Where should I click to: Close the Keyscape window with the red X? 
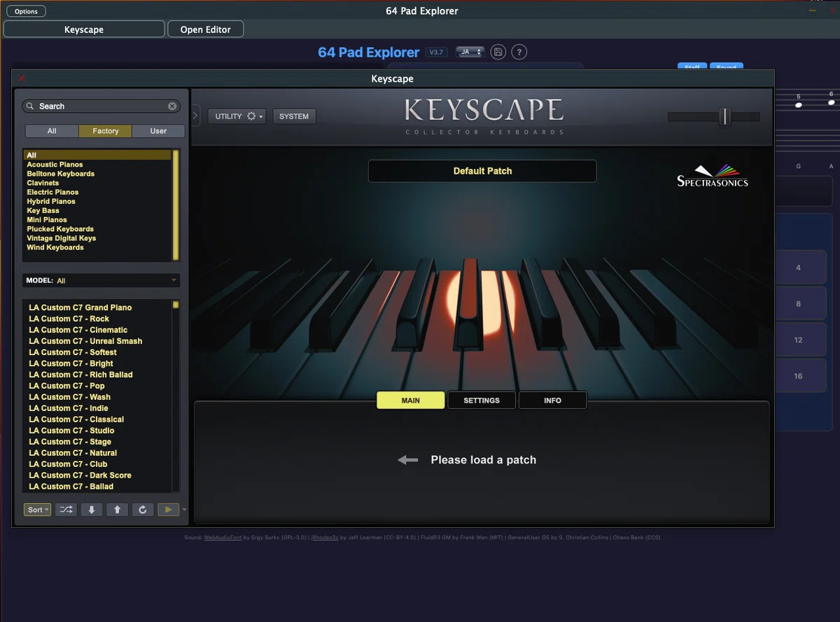[22, 78]
